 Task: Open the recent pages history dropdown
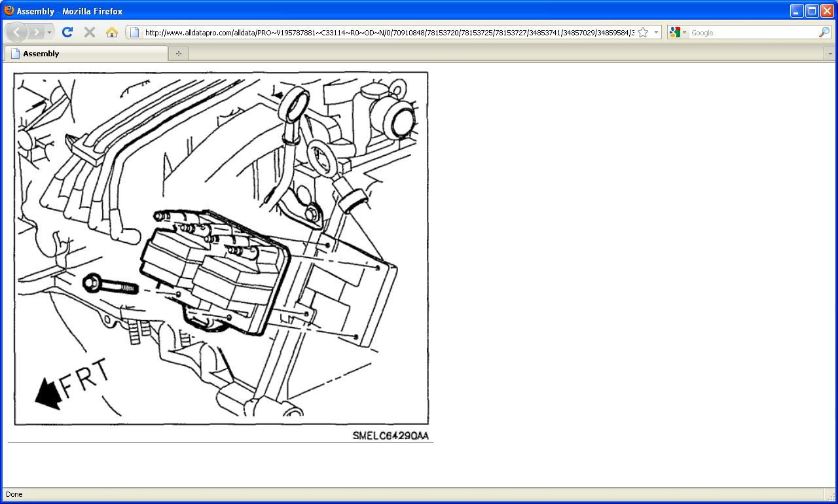(49, 32)
